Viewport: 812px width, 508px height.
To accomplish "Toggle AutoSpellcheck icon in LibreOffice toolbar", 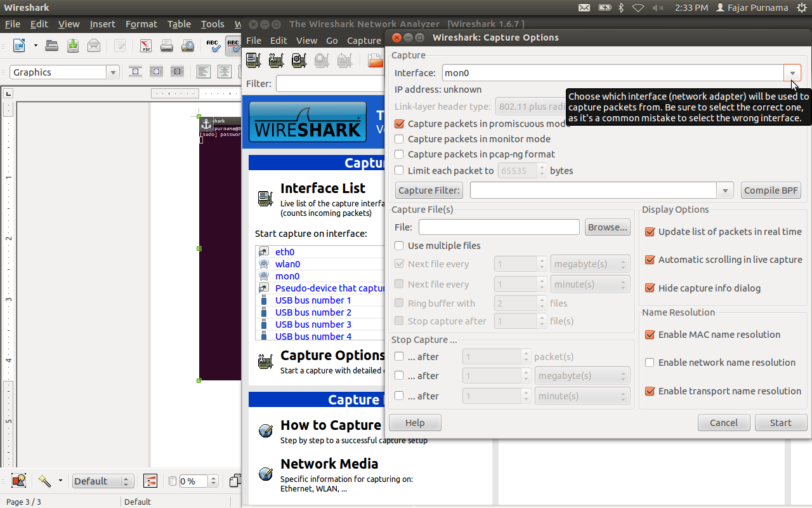I will 233,46.
